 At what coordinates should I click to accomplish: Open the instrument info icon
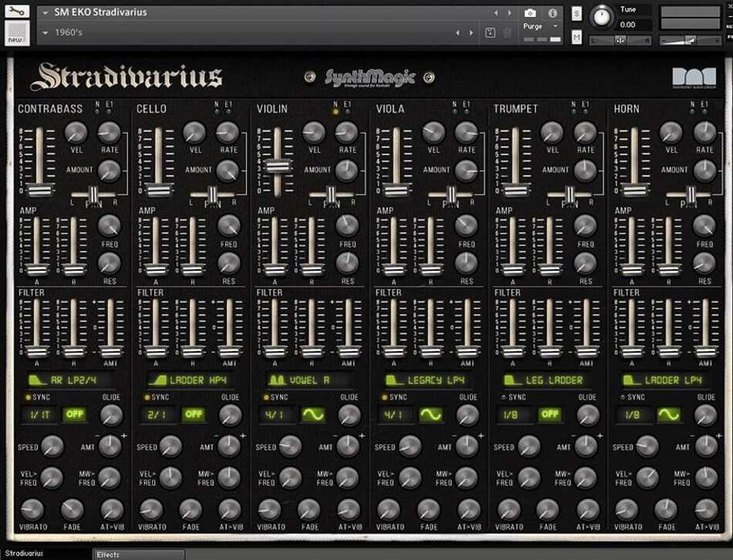coord(552,13)
